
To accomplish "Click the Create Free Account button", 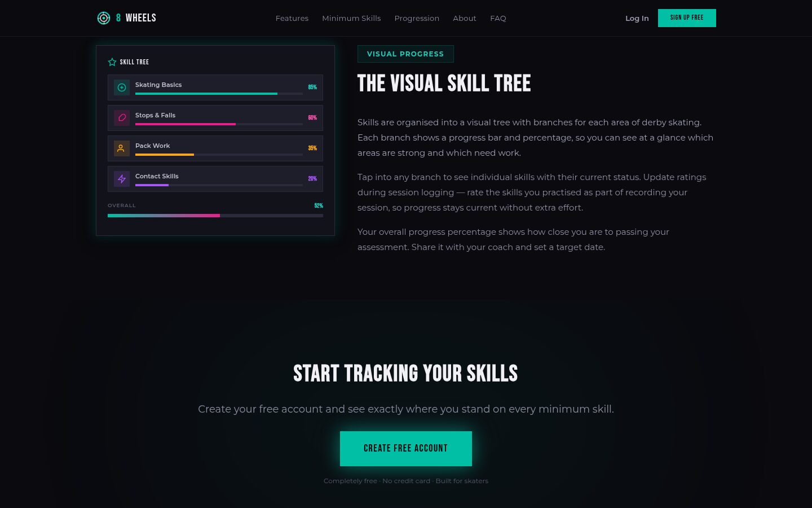I will click(406, 449).
